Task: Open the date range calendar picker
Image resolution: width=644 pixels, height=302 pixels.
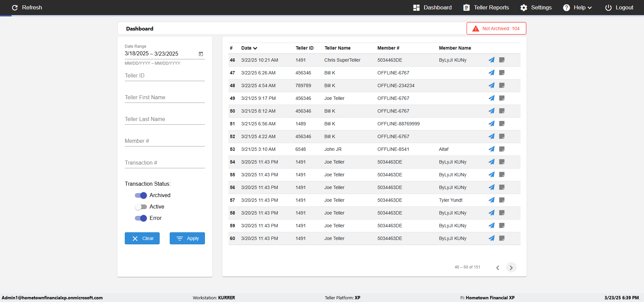Action: (x=201, y=54)
